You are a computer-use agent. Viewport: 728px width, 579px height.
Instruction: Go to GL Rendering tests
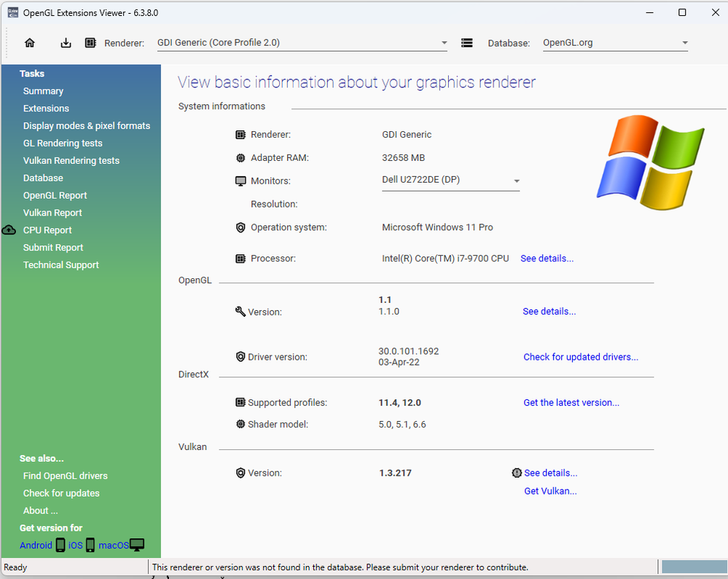tap(63, 143)
